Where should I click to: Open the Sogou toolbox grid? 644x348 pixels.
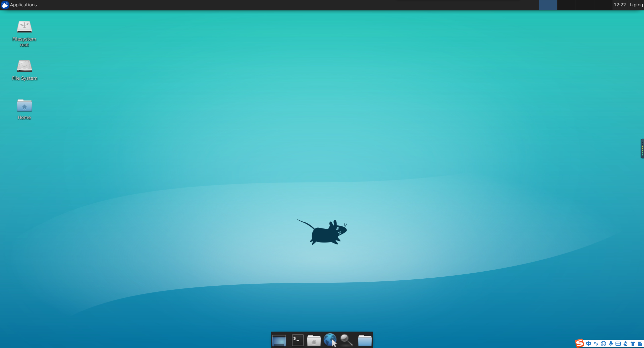point(640,344)
